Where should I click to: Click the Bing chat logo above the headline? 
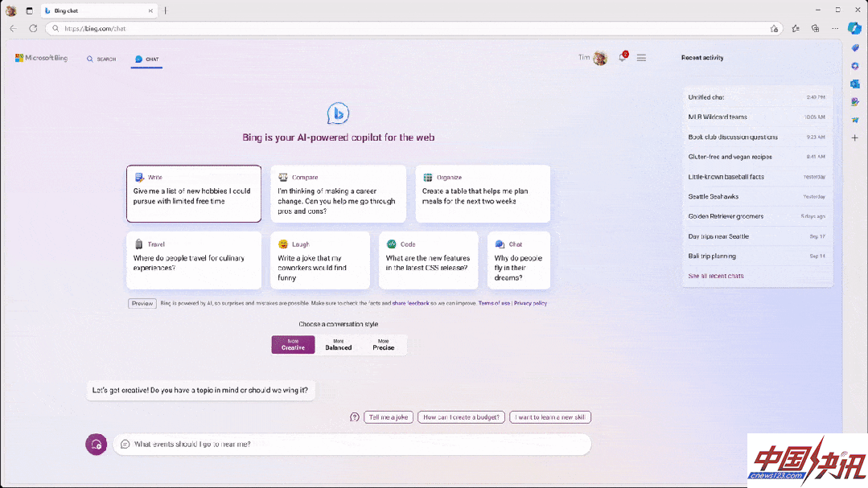[338, 113]
